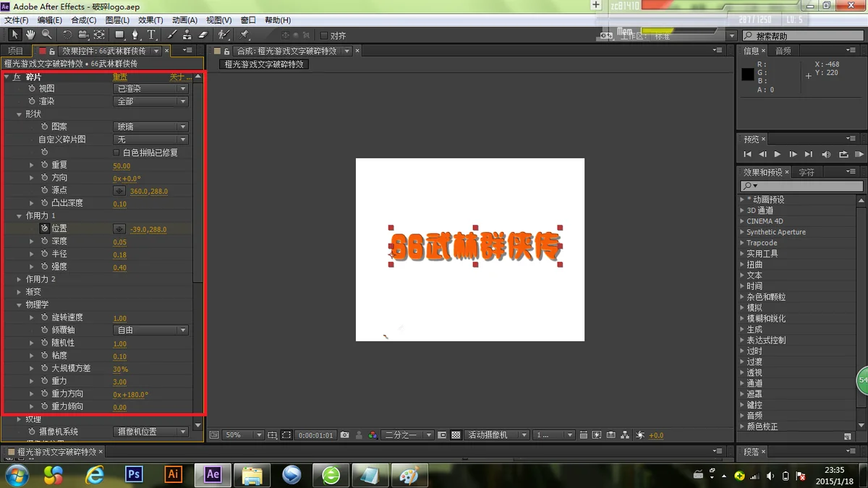868x488 pixels.
Task: Select the Zoom magnifier tool
Action: pyautogui.click(x=47, y=35)
